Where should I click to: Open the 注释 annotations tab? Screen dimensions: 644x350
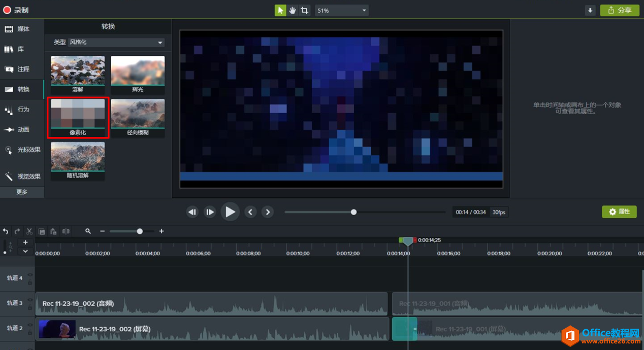tap(22, 69)
